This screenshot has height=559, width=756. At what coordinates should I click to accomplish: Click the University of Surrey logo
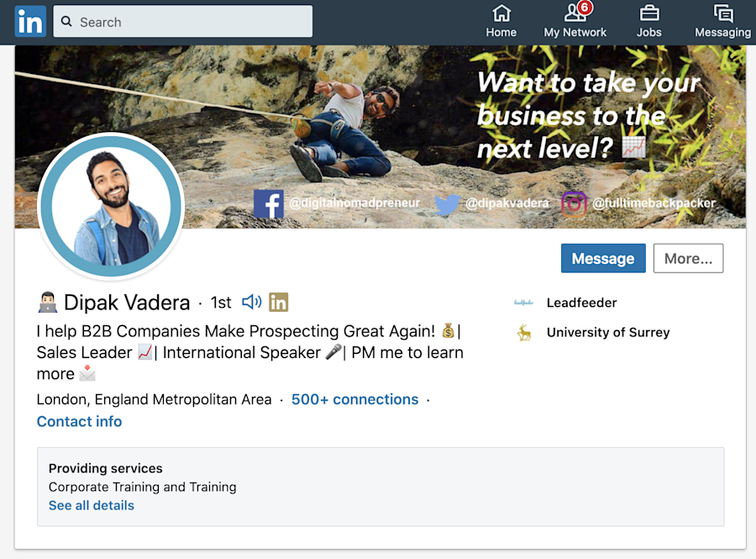pyautogui.click(x=524, y=332)
